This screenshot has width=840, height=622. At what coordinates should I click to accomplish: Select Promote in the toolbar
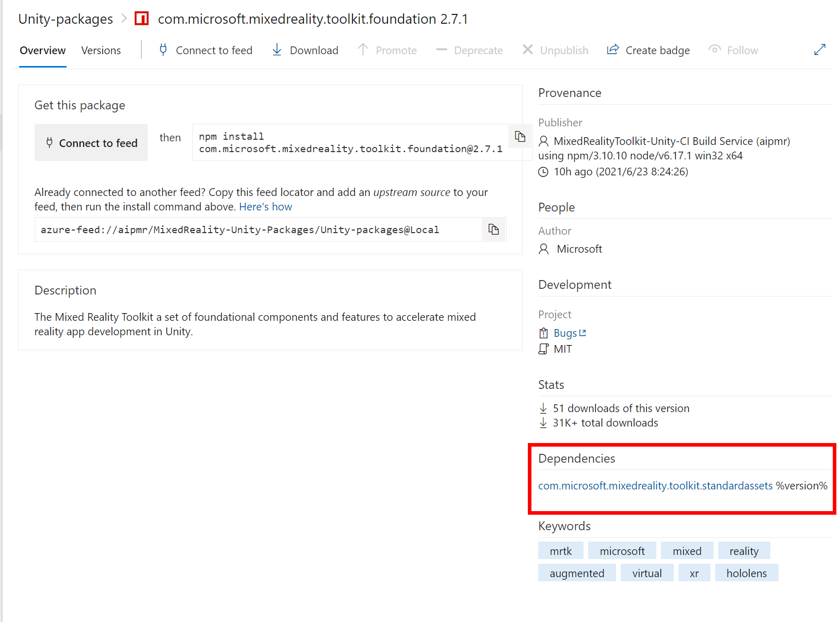(396, 51)
